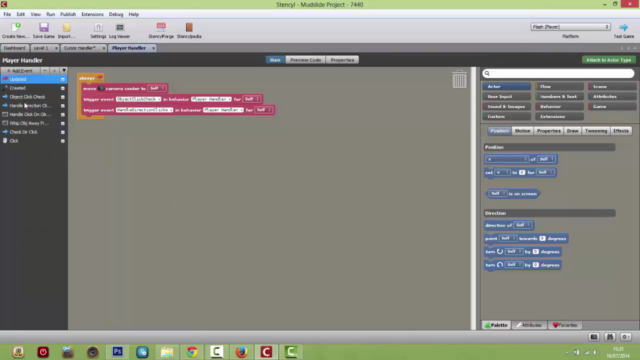Click the keyboard icon in the bottom bar
This screenshot has height=360, width=640.
pyautogui.click(x=594, y=337)
